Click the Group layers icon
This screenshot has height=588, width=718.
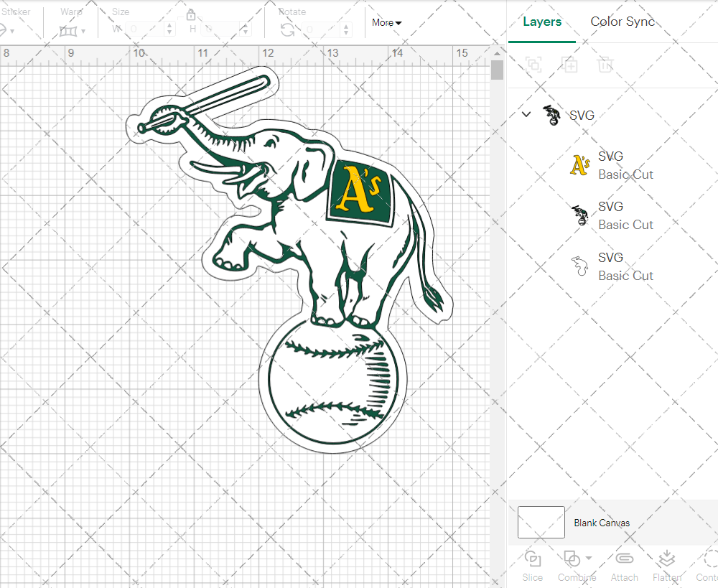click(533, 65)
